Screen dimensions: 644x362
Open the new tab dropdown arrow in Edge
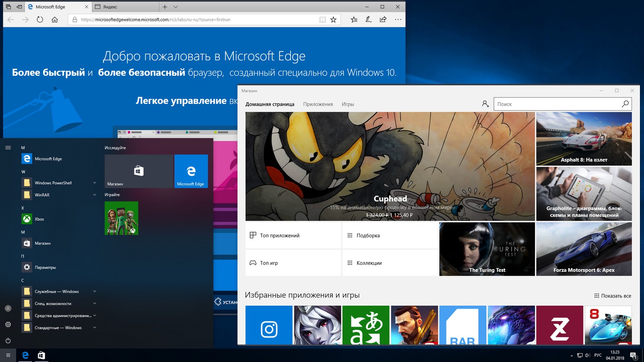tap(175, 7)
